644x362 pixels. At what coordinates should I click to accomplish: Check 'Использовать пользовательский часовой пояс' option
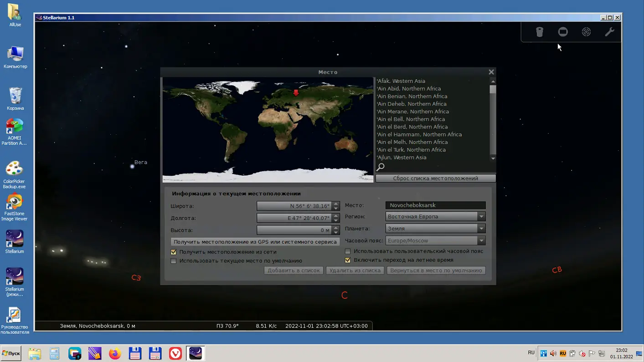click(x=348, y=251)
